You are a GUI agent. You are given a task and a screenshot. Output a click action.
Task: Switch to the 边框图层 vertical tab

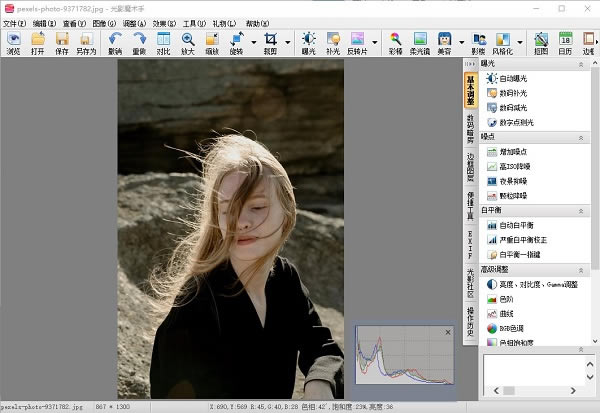pyautogui.click(x=470, y=167)
